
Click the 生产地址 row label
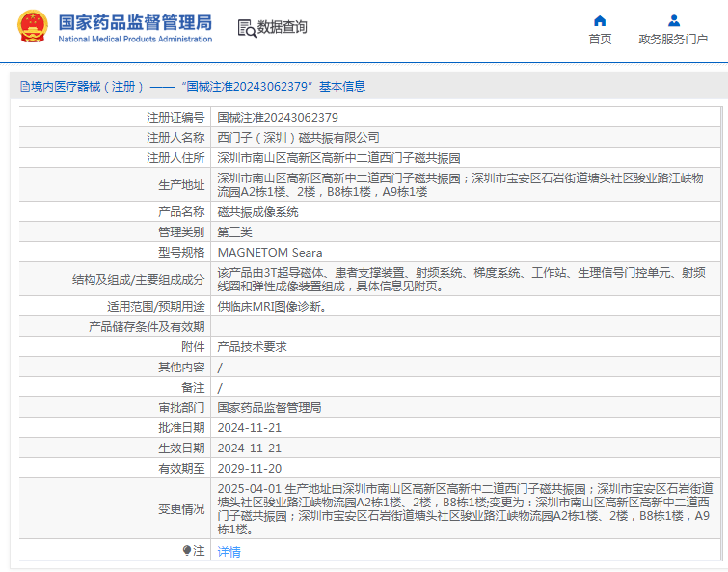pos(181,185)
